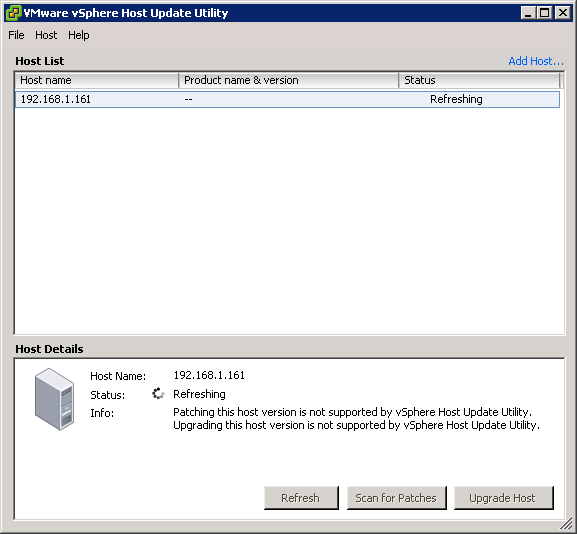The height and width of the screenshot is (534, 577).
Task: Click the Scan for Patches button
Action: [x=396, y=498]
